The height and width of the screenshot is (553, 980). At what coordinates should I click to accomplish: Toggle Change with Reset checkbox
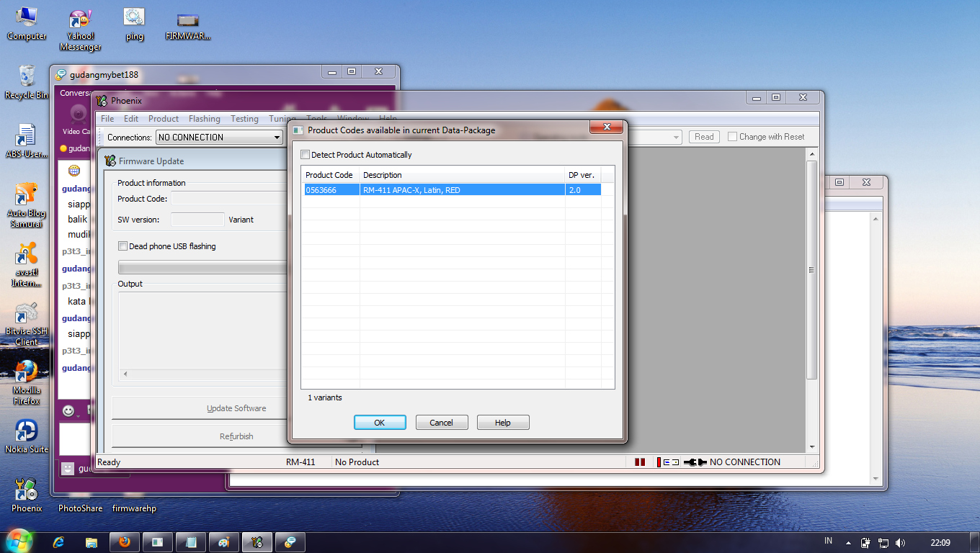pyautogui.click(x=732, y=137)
